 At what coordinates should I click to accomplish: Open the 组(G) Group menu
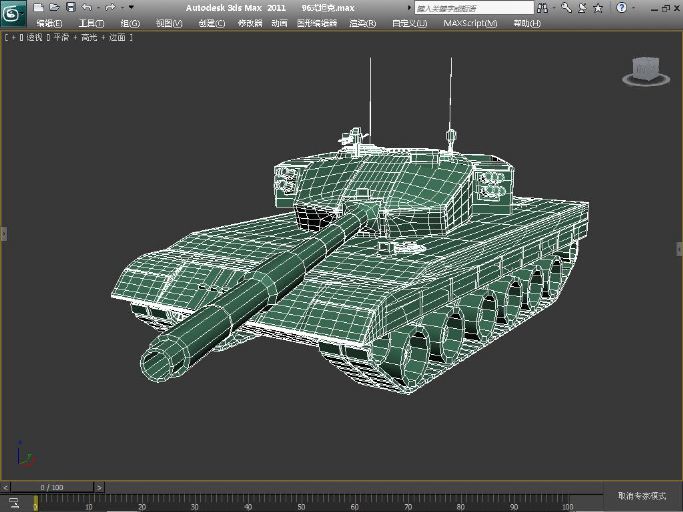130,24
